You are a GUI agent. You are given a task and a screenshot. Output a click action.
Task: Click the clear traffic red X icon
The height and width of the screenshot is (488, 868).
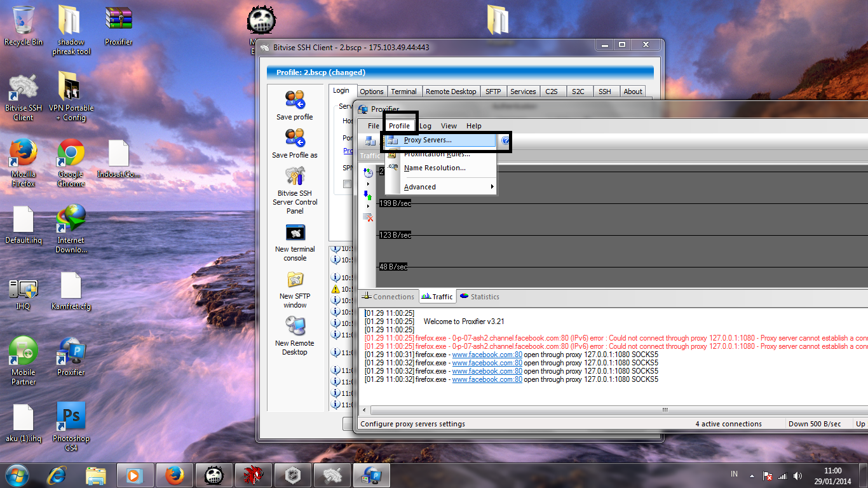(368, 217)
